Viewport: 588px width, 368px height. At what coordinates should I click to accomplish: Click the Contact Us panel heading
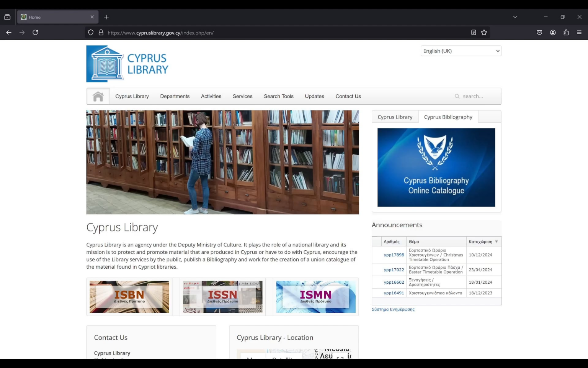coord(111,337)
